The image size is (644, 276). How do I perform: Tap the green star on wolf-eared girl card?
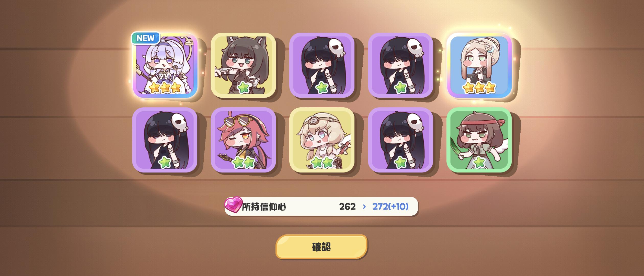243,88
